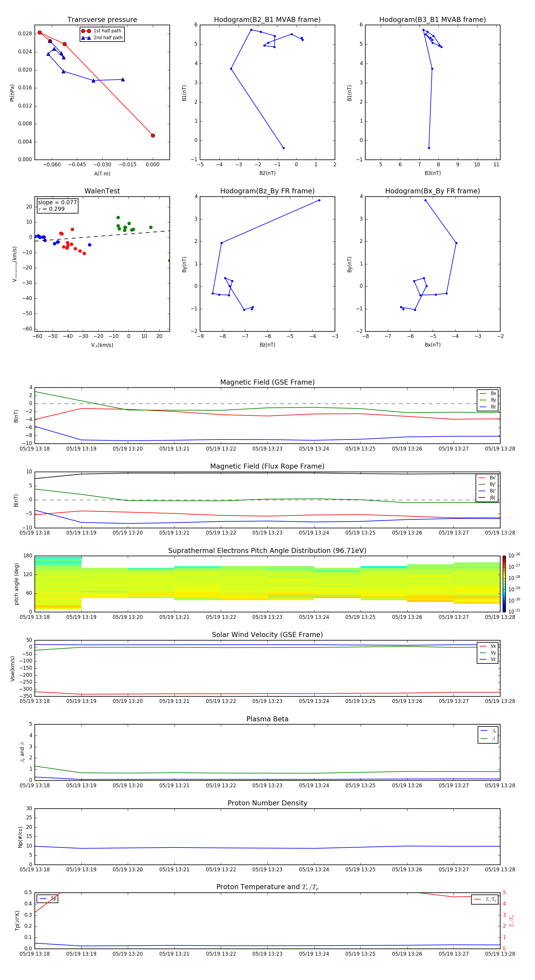Select 'By' in the GSE magnetic field legend

(488, 400)
